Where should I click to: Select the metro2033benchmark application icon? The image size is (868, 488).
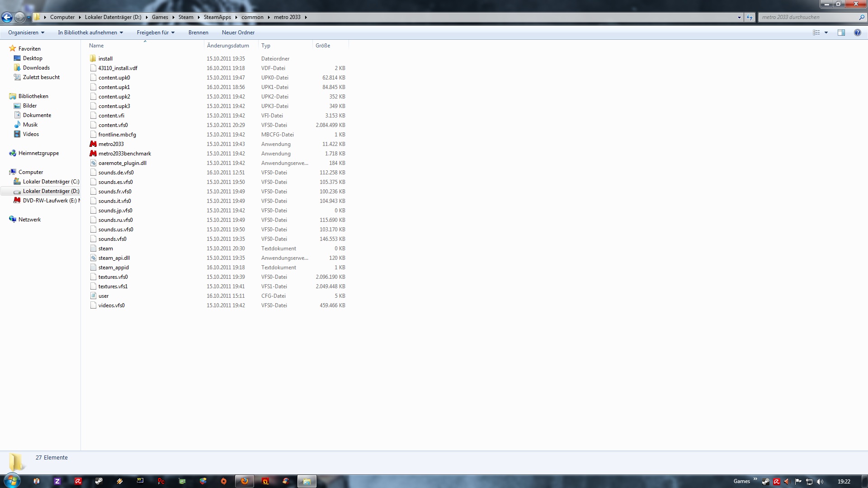click(93, 154)
